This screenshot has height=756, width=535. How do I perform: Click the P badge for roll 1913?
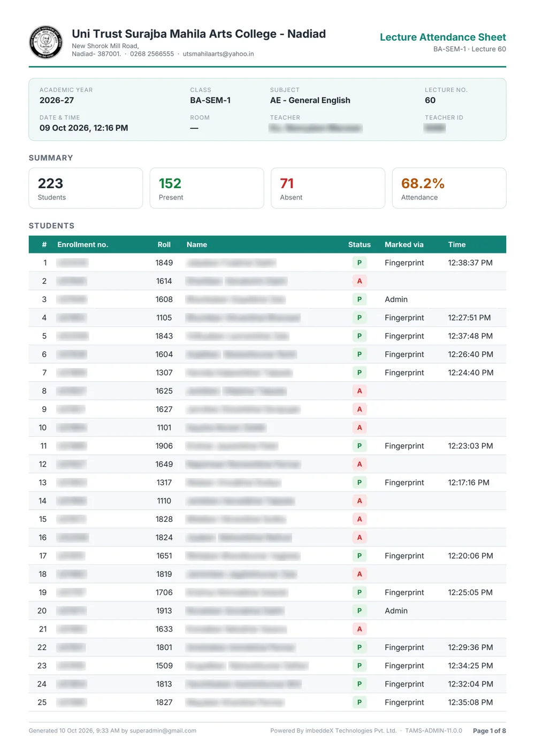(x=360, y=611)
